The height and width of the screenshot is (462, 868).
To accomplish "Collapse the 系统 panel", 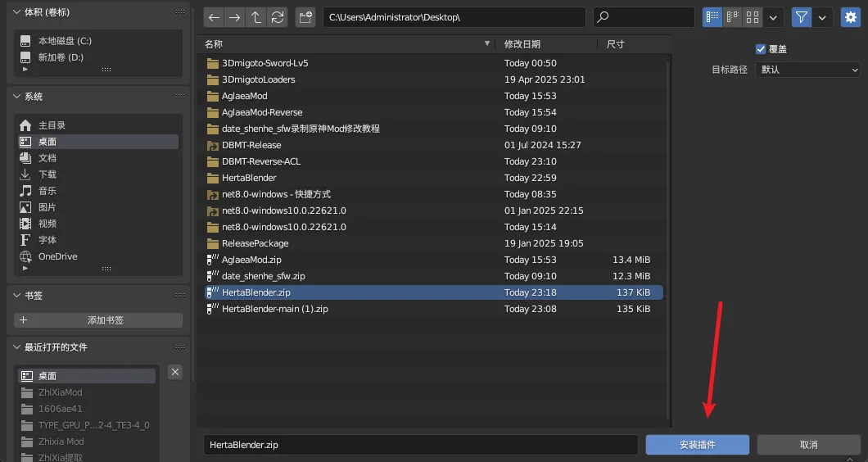I will (16, 97).
